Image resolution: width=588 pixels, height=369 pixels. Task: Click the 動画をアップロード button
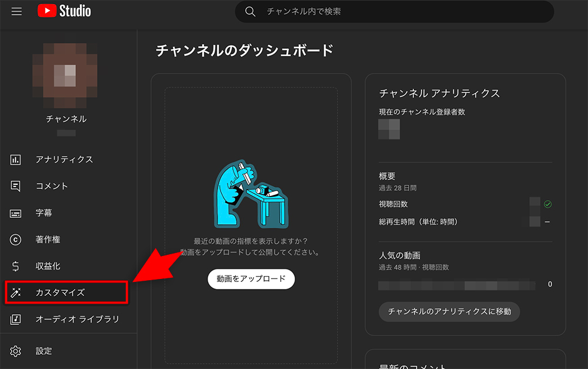[251, 279]
